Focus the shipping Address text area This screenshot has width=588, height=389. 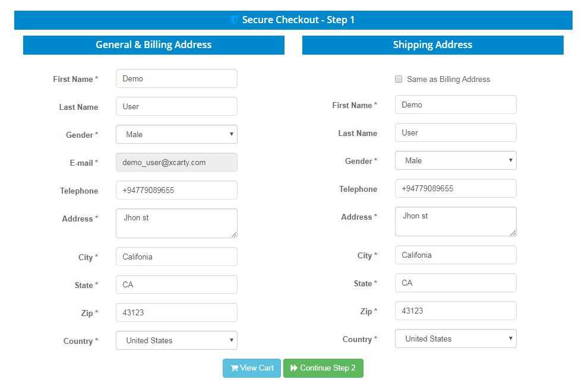click(x=456, y=222)
